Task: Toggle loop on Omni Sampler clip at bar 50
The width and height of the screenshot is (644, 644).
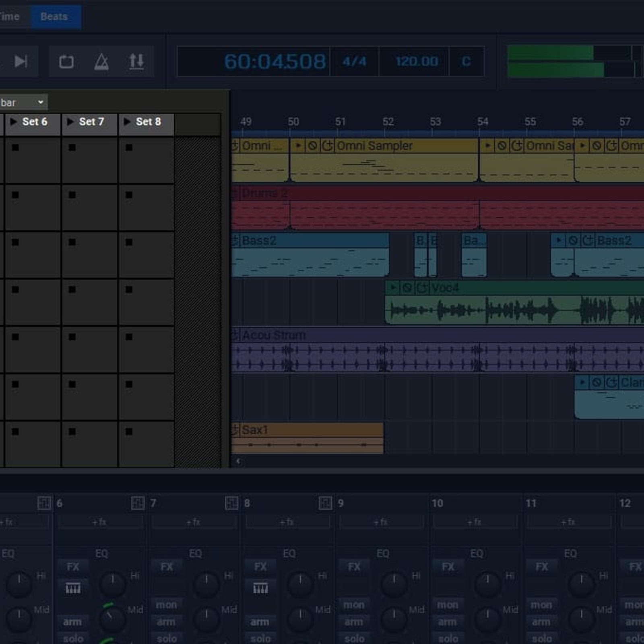Action: tap(327, 145)
